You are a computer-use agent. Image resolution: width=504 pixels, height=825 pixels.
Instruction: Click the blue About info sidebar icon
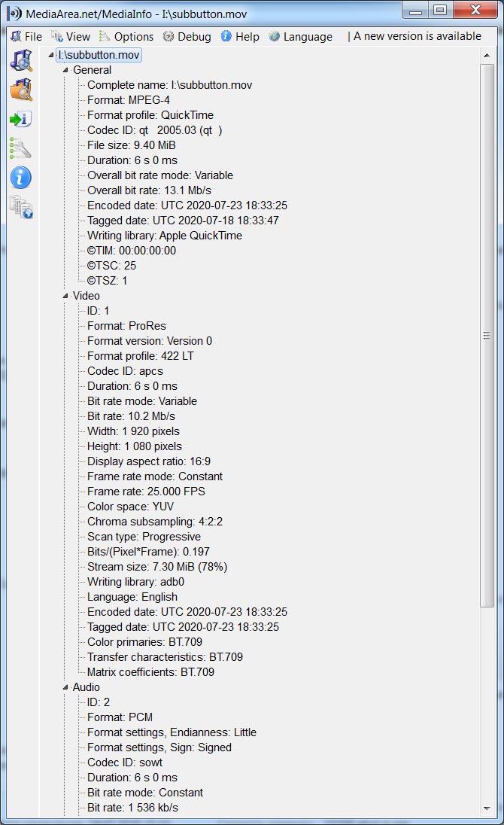(20, 178)
